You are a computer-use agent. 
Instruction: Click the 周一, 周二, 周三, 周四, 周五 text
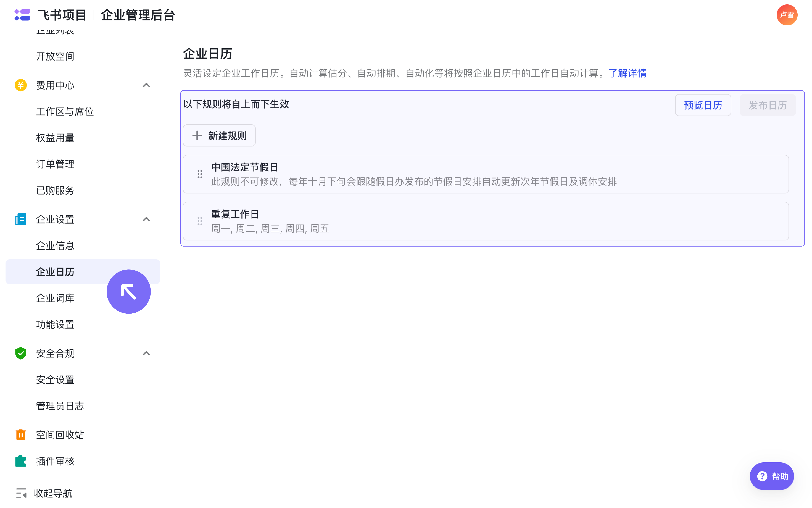[270, 229]
